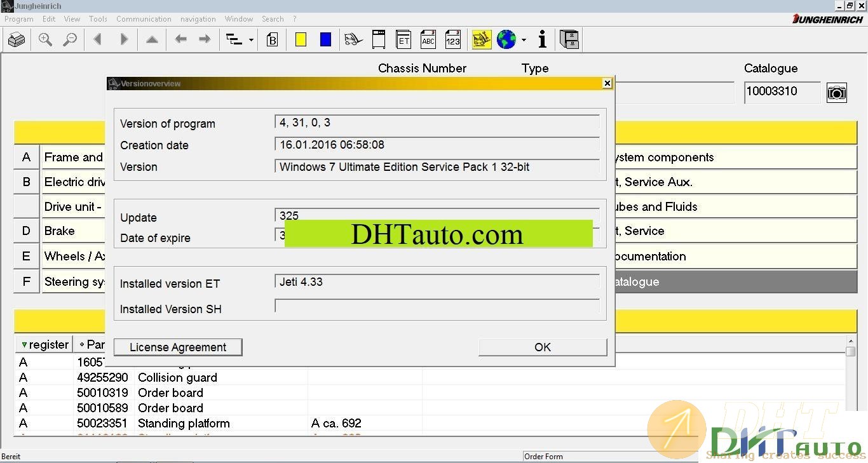Click the forward arrow toolbar icon
This screenshot has height=463, width=868.
click(x=205, y=39)
